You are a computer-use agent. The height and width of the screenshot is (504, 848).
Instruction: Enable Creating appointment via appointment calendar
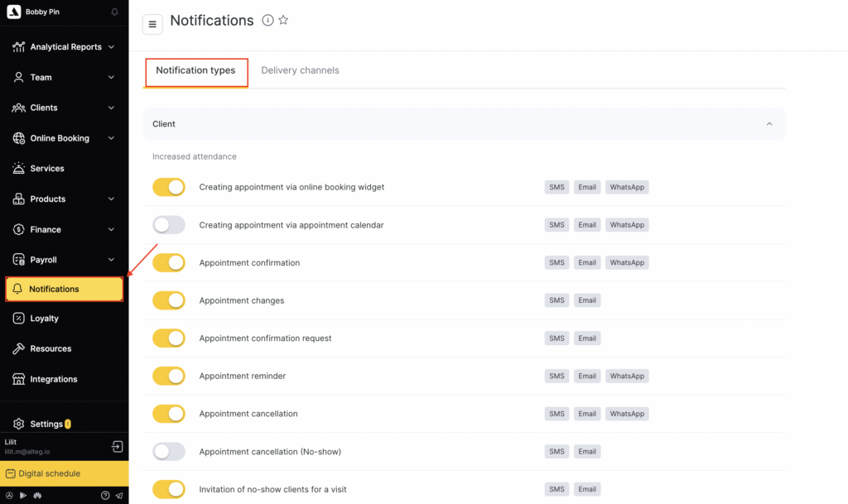[169, 225]
